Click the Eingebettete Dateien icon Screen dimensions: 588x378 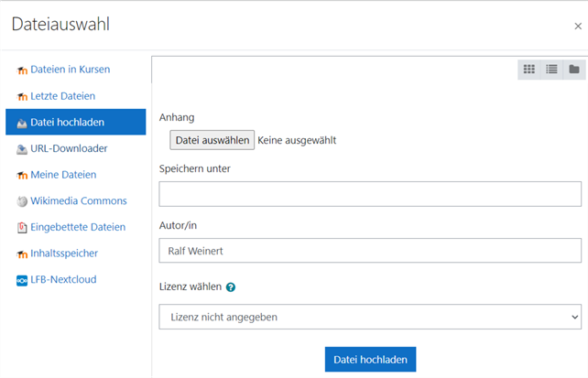pos(22,228)
